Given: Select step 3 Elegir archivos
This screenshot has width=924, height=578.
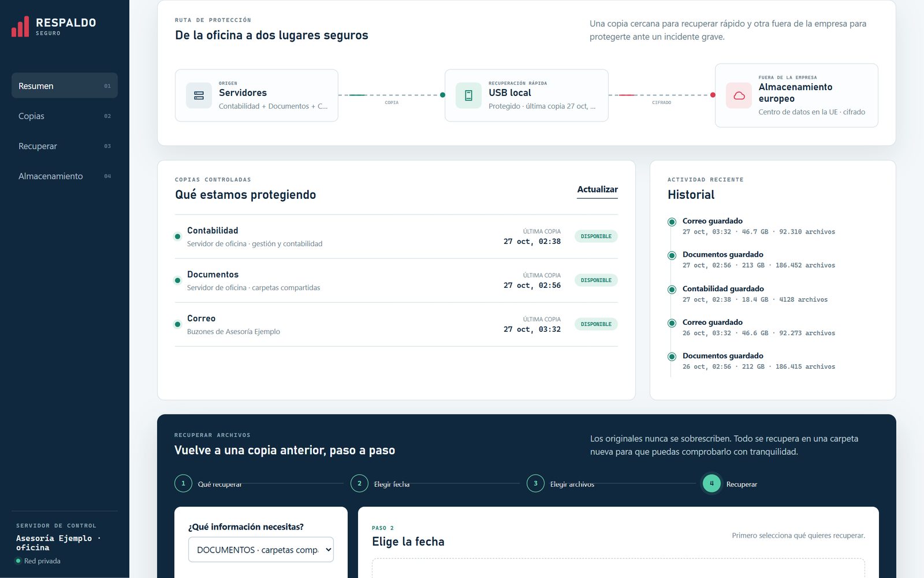Looking at the screenshot, I should tap(561, 483).
